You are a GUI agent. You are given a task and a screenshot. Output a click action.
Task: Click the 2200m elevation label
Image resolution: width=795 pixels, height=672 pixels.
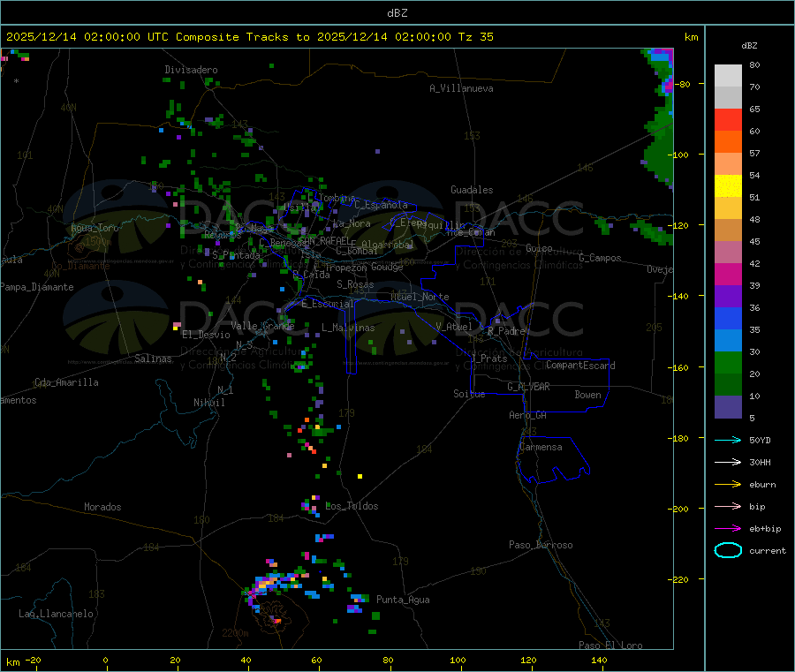235,633
